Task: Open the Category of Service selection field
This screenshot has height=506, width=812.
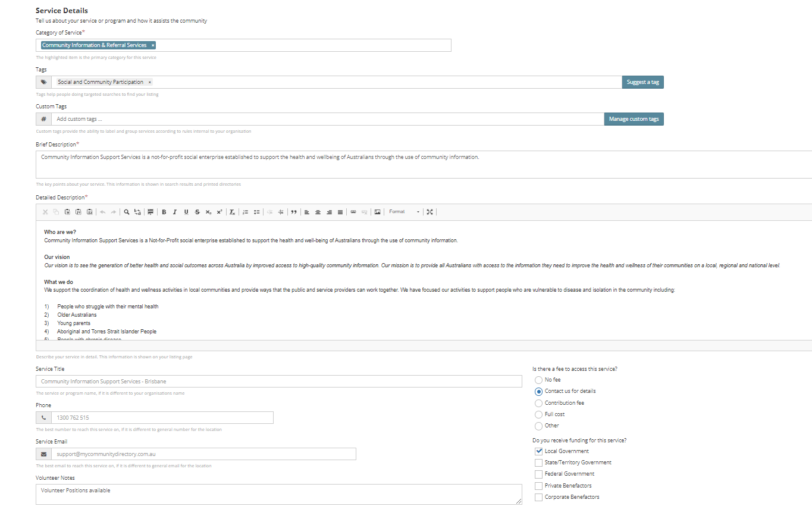Action: point(297,45)
